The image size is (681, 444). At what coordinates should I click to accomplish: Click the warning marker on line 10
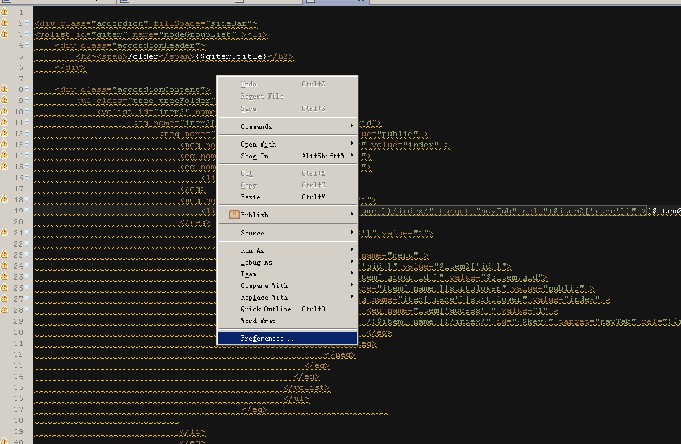[x=5, y=111]
